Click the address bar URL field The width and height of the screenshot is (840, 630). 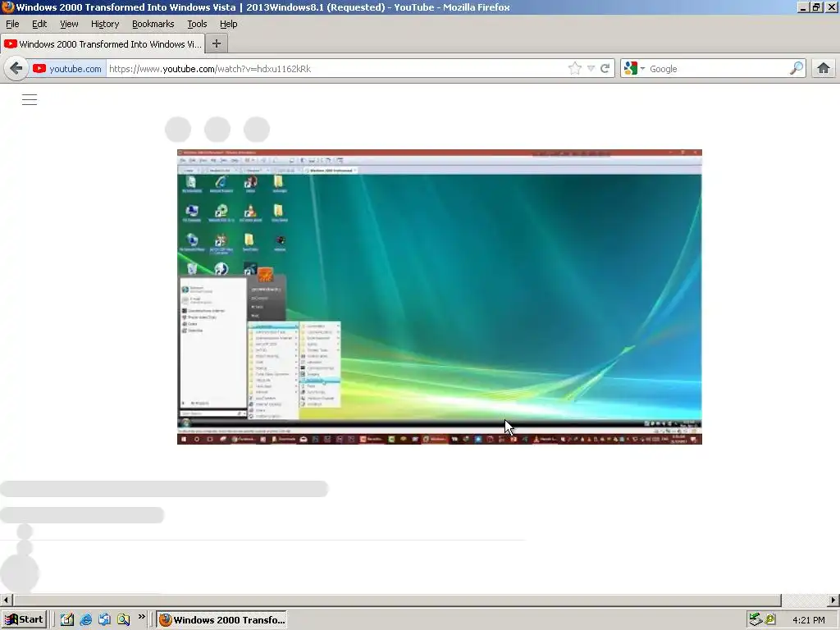pos(337,69)
